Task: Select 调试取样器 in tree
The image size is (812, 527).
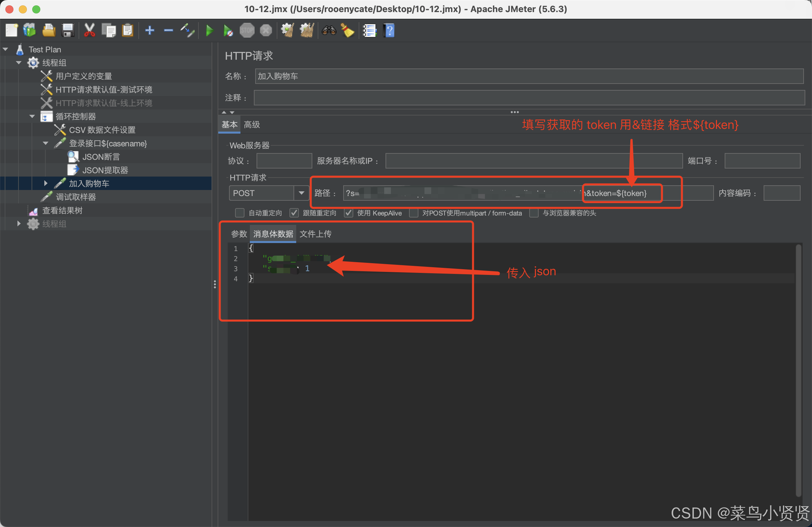Action: coord(76,197)
